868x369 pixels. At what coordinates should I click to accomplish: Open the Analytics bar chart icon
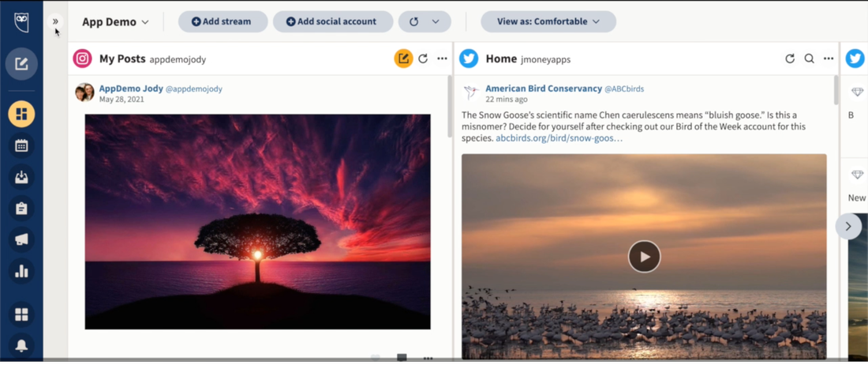click(21, 271)
